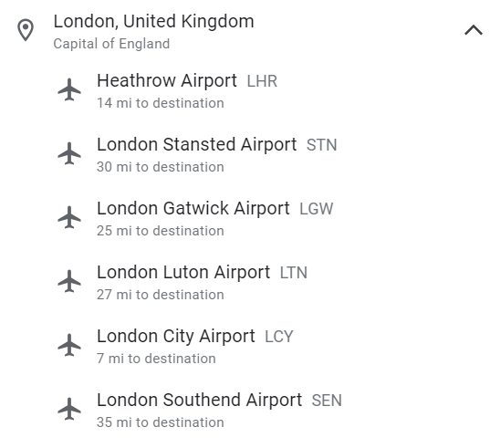Click the airplane icon for London Stansted

pos(69,153)
